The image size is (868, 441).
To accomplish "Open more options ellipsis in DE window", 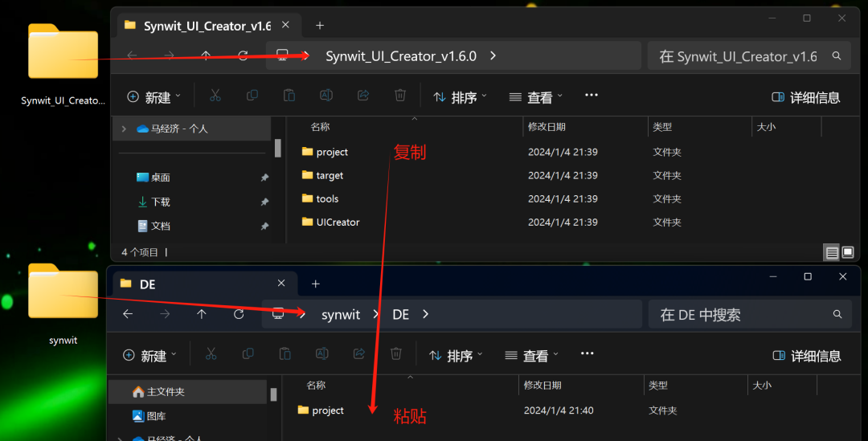I will click(587, 353).
